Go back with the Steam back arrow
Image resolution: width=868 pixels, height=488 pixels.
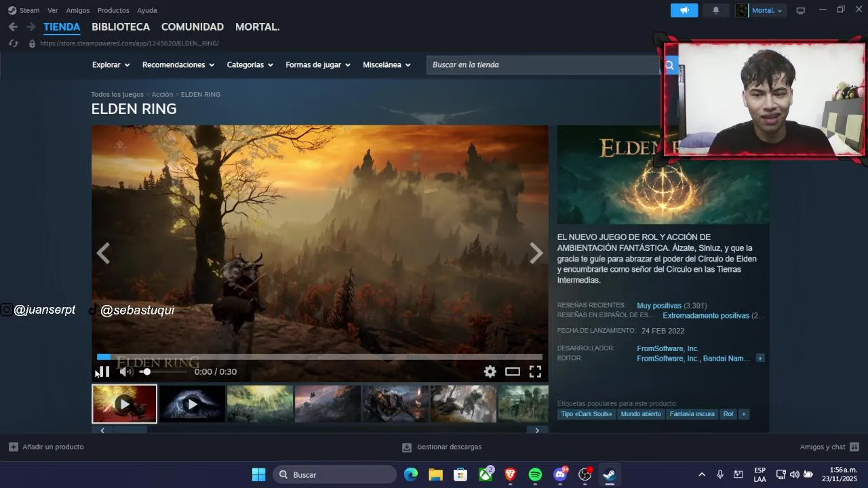13,27
